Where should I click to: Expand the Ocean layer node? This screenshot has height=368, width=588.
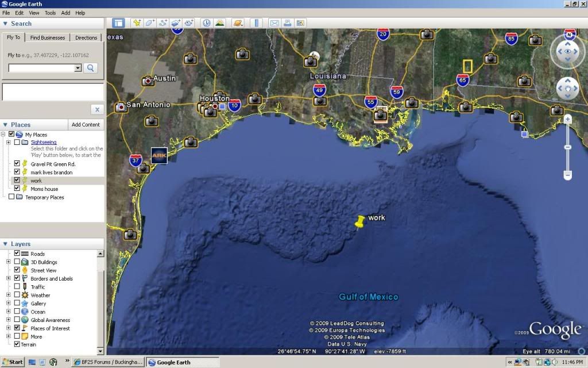[x=9, y=312]
